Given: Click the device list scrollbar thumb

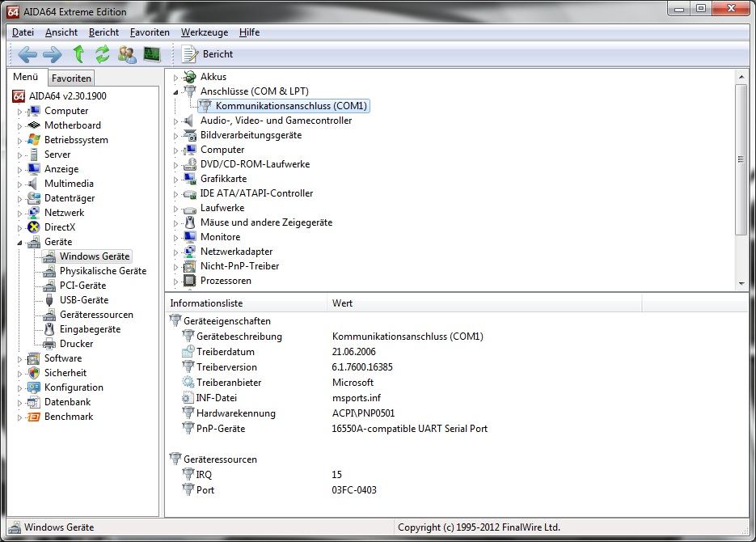Looking at the screenshot, I should tap(741, 159).
